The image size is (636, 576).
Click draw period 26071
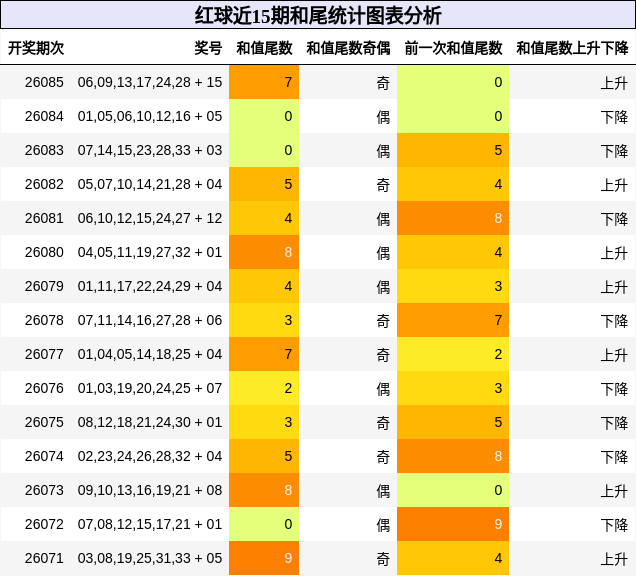coord(44,559)
